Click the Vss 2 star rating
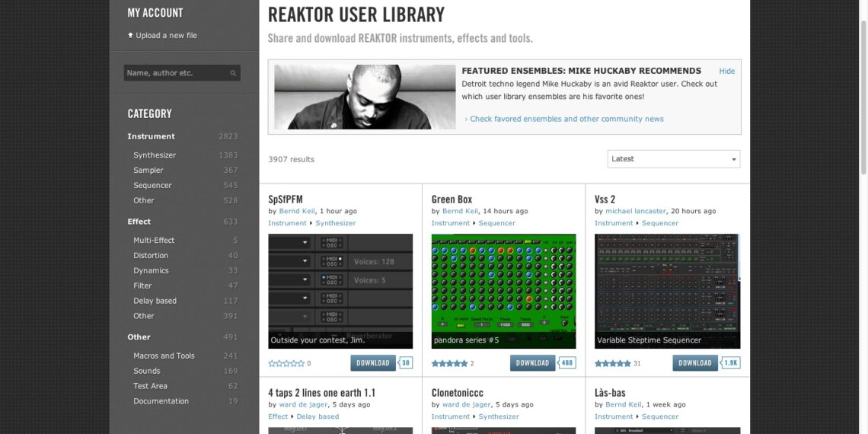 (x=612, y=364)
